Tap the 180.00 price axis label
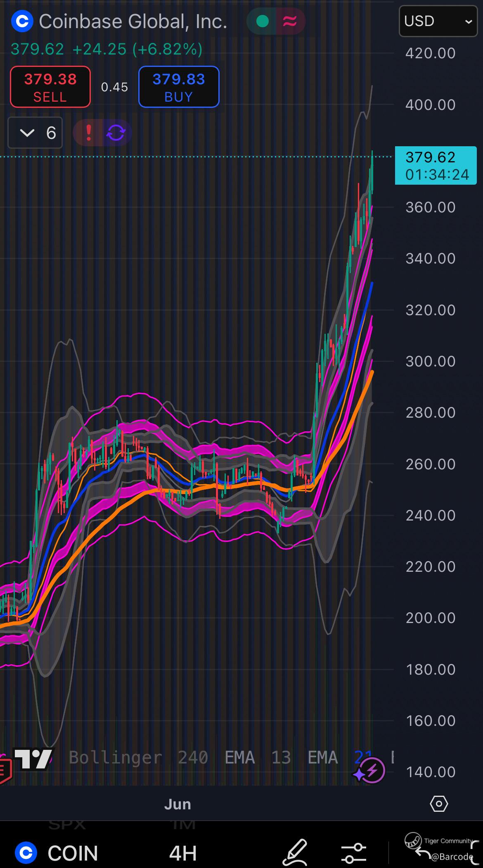The image size is (483, 868). point(431,670)
